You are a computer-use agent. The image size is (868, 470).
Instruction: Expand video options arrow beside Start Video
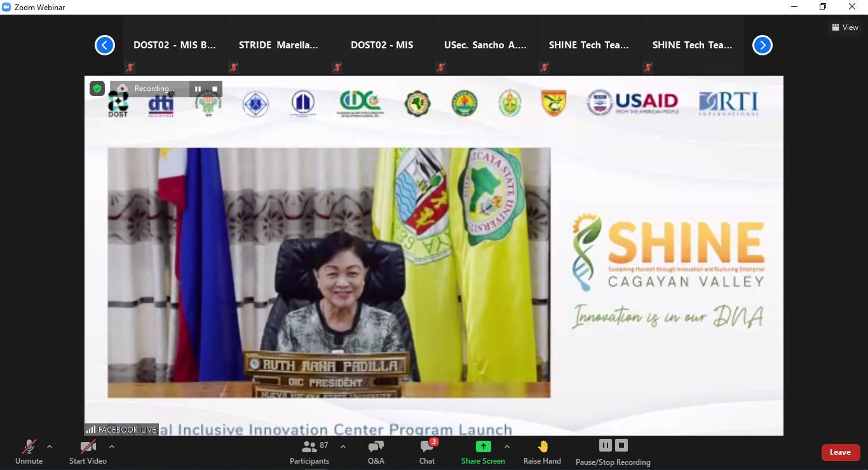(x=112, y=446)
